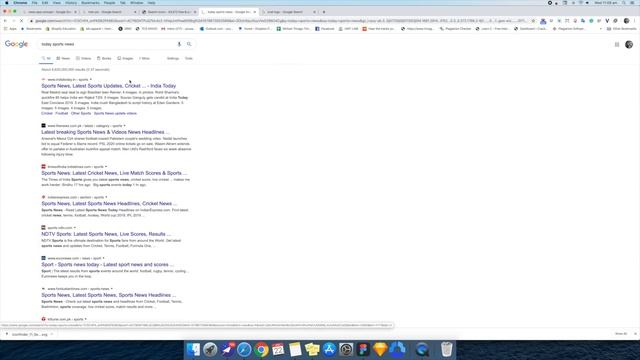The image size is (640, 360).
Task: Expand the India Today result options arrow
Action: 91,80
